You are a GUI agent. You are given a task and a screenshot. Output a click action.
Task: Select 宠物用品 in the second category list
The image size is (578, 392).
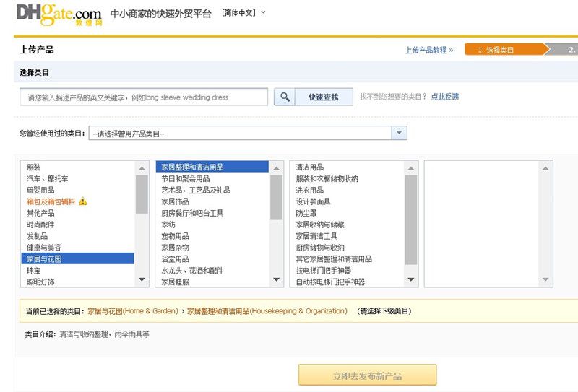click(x=175, y=236)
